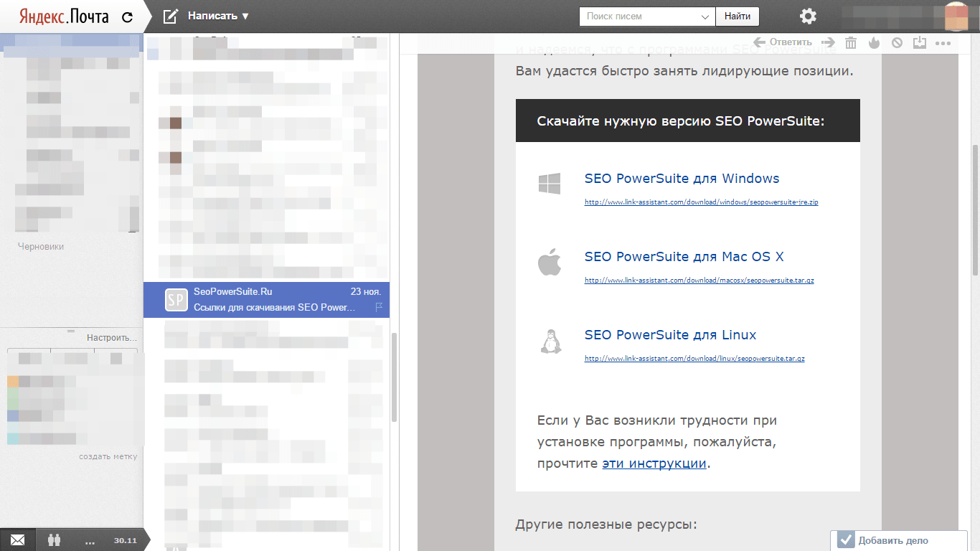Expand the Написать dropdown arrow
This screenshot has width=980, height=551.
245,16
